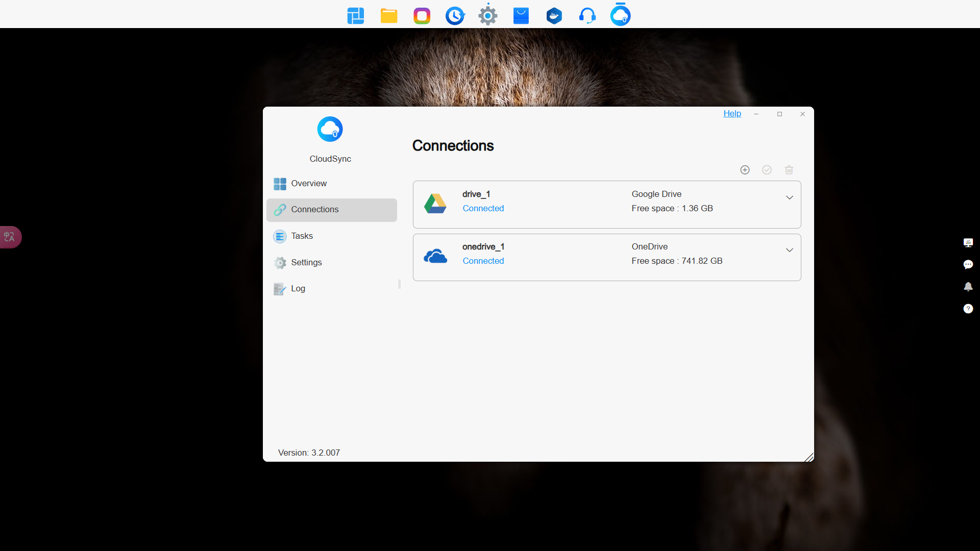This screenshot has height=551, width=980.
Task: Click the OneDrive cloud logo icon
Action: (x=435, y=256)
